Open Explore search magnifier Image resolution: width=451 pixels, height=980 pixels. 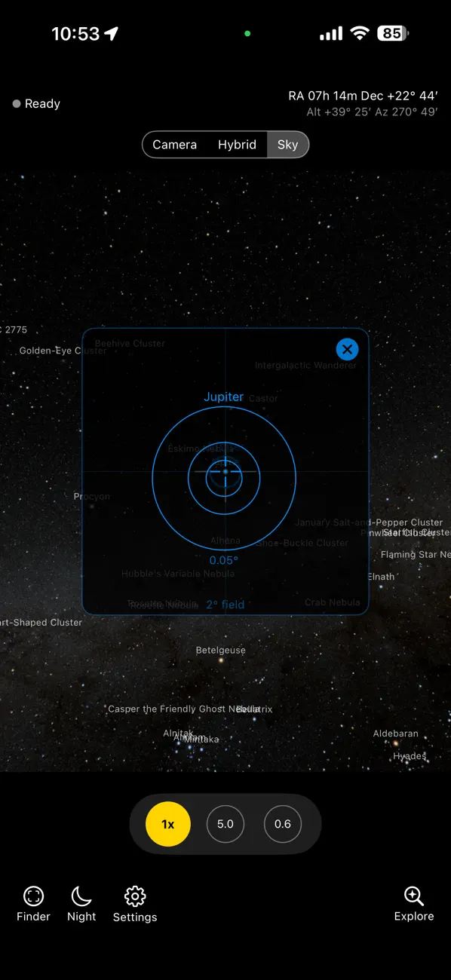coord(414,904)
